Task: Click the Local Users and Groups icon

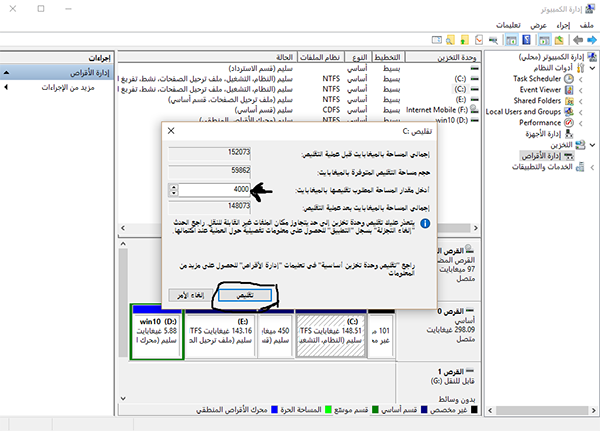Action: [x=569, y=111]
